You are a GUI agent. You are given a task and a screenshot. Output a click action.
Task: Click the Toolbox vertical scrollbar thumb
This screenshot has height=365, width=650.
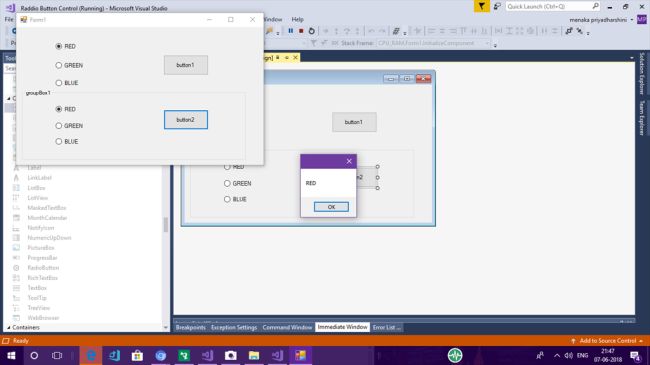(166, 224)
